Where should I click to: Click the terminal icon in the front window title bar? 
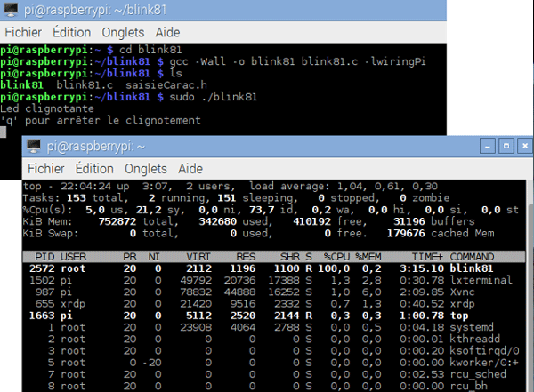pos(34,146)
